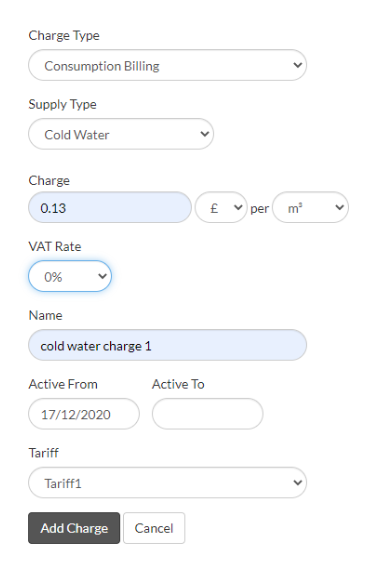
Task: Click the Active From date field
Action: click(84, 414)
